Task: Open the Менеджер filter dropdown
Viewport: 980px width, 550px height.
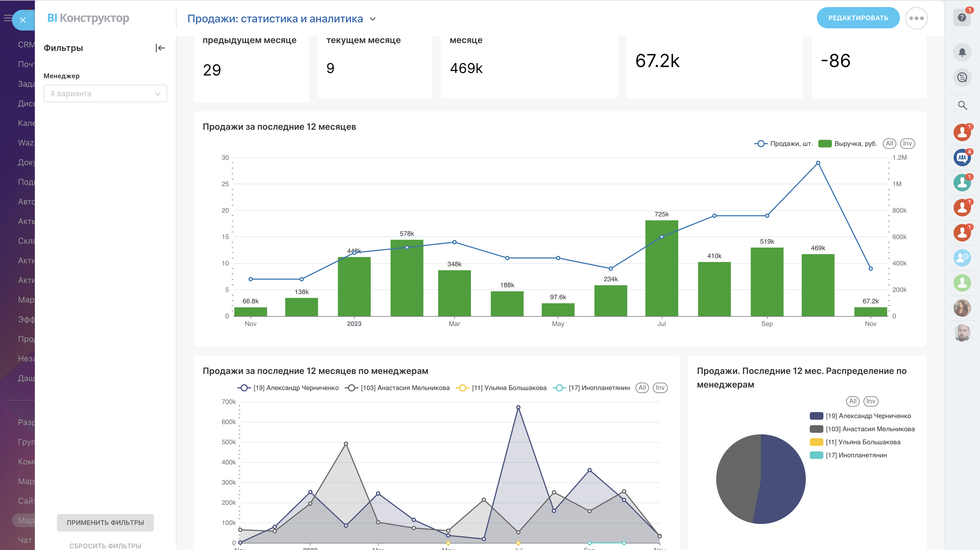Action: (x=105, y=94)
